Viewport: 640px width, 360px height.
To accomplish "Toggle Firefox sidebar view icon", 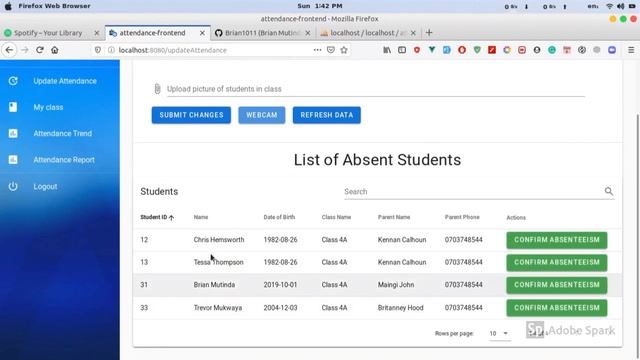I will [x=402, y=50].
